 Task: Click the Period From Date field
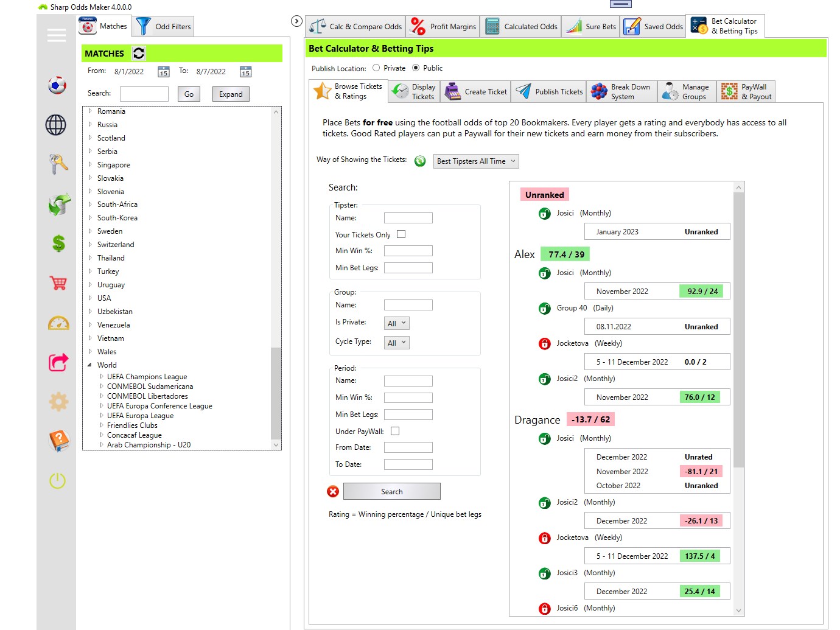pos(408,447)
